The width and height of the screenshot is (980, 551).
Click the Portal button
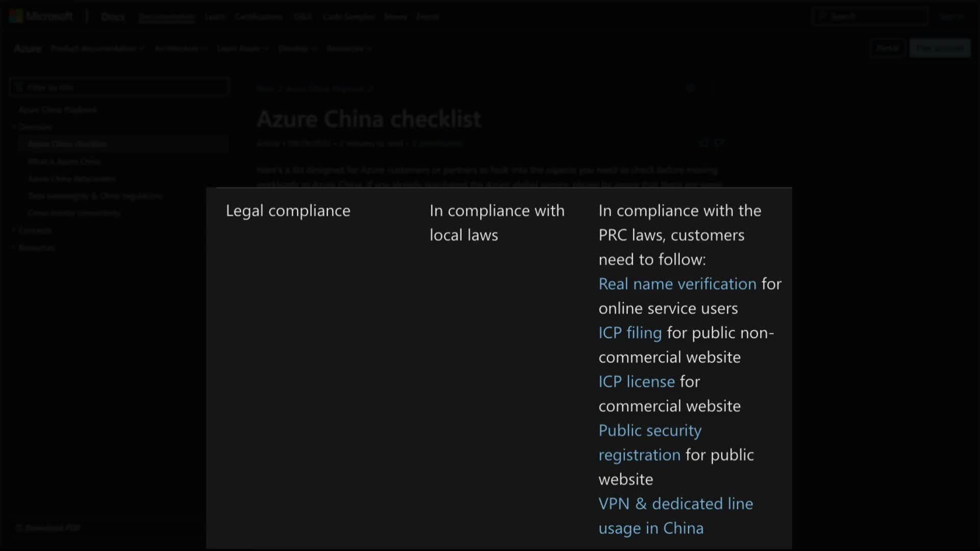(887, 48)
